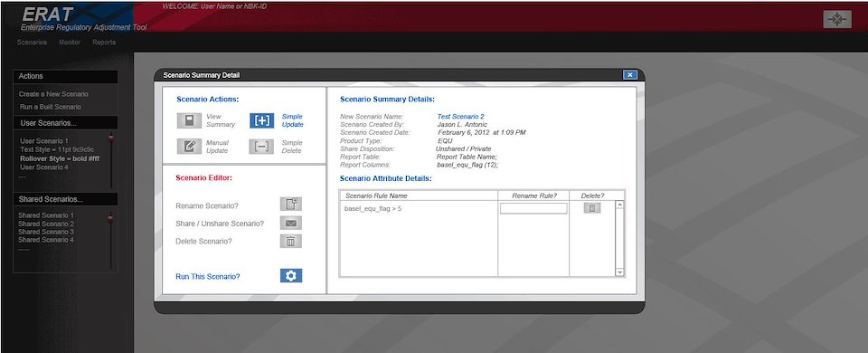Select the Simple Update plus icon
Viewport: 868px width, 353px height.
pyautogui.click(x=261, y=120)
